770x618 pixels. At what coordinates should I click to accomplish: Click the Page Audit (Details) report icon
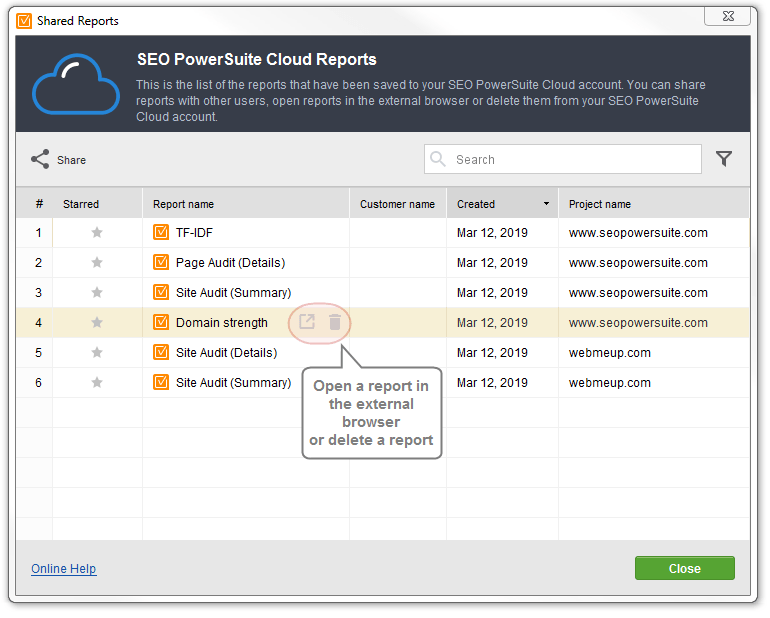tap(162, 263)
